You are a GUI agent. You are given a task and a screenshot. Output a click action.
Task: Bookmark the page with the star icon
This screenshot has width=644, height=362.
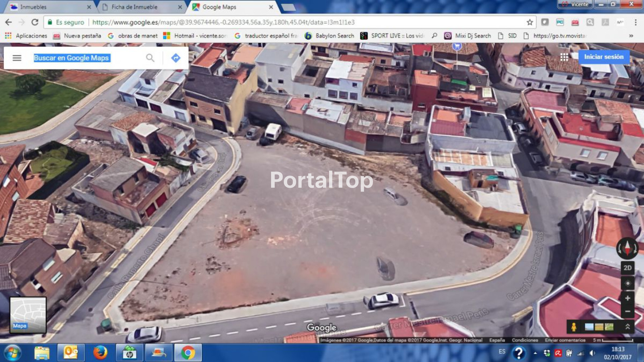click(x=530, y=22)
